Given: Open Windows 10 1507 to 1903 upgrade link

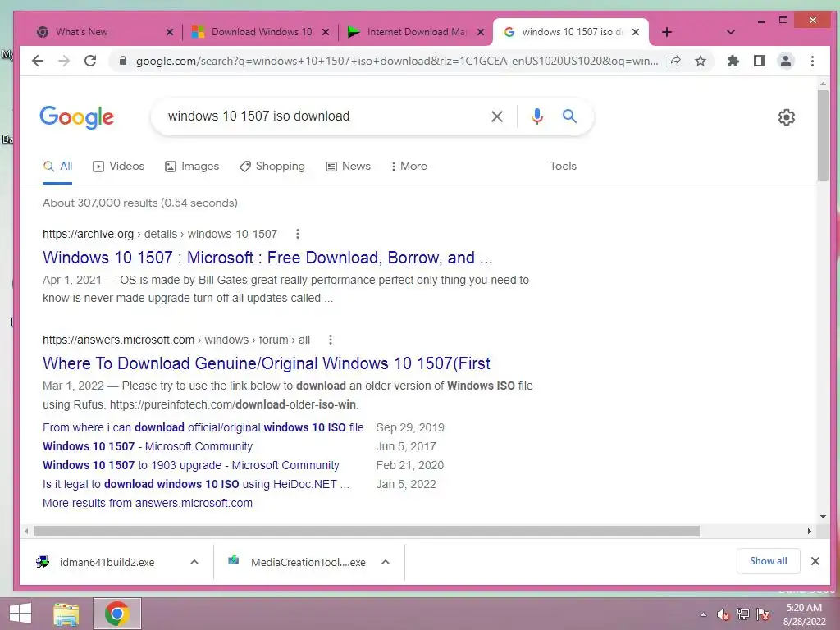Looking at the screenshot, I should point(190,465).
